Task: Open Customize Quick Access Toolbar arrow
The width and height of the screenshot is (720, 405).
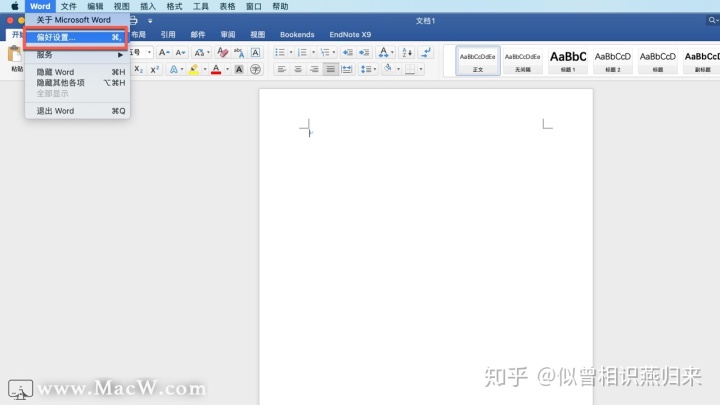Action: tap(150, 21)
